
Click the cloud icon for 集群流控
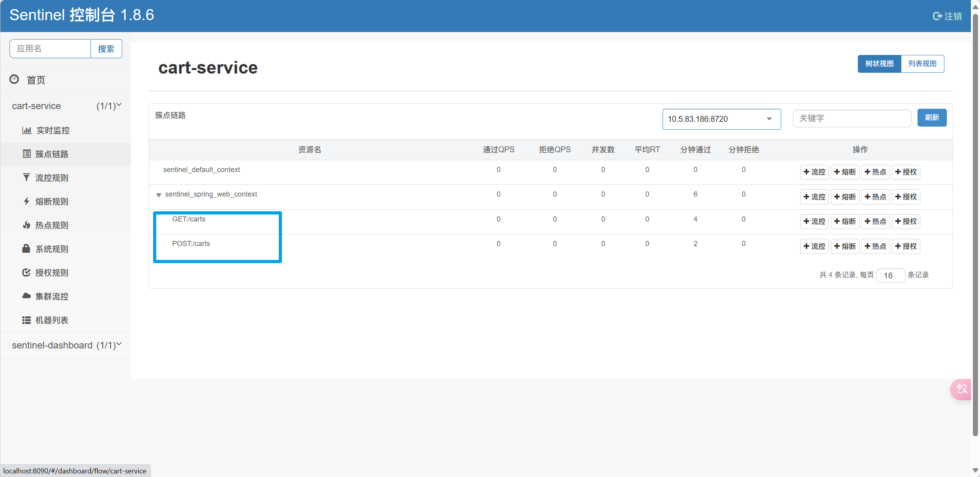click(26, 296)
